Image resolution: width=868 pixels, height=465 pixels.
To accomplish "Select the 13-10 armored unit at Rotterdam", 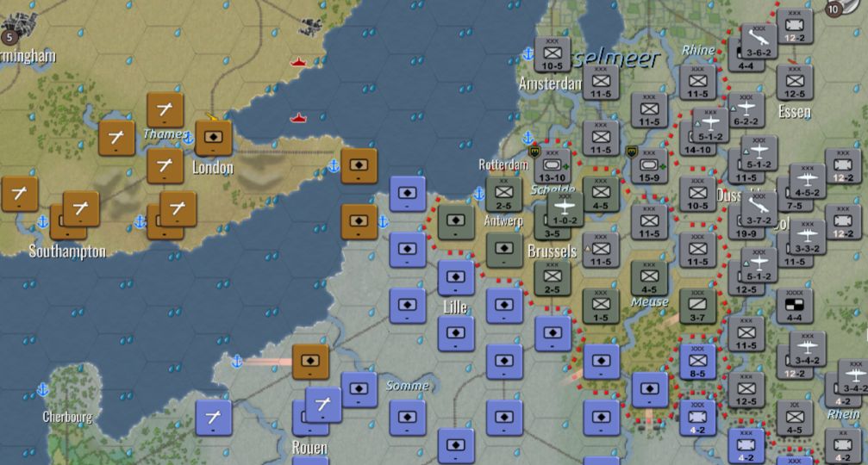I will [553, 166].
